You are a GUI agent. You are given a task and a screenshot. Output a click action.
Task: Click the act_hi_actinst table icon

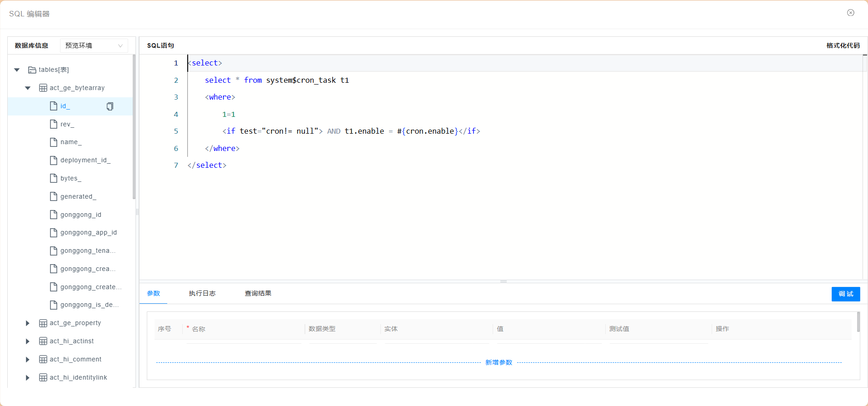pos(43,341)
